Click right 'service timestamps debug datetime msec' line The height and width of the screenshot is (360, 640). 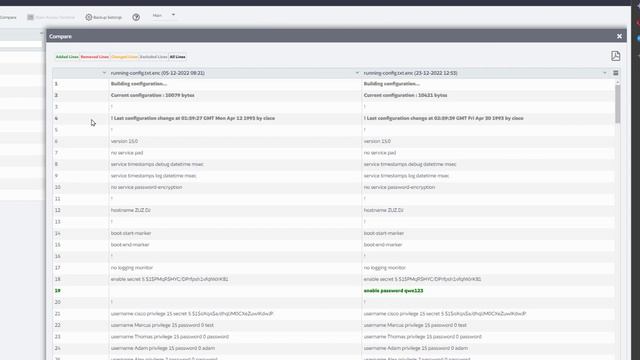pyautogui.click(x=410, y=164)
